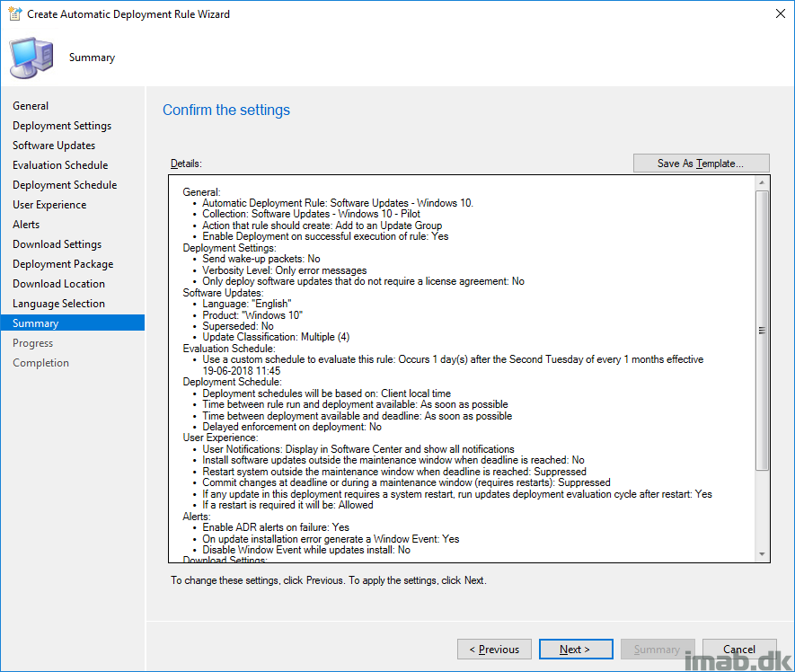Select User Experience step
Image resolution: width=795 pixels, height=672 pixels.
[x=49, y=205]
